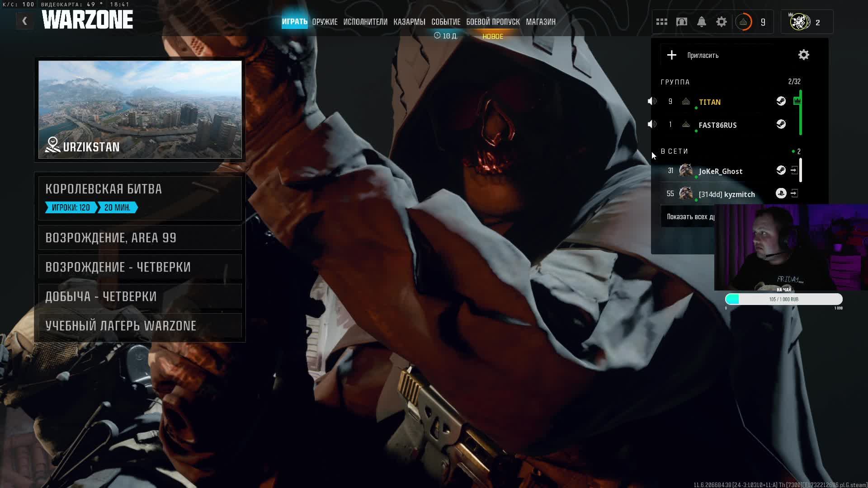Expand Показать всех друзей list
The width and height of the screenshot is (868, 488).
pyautogui.click(x=690, y=217)
